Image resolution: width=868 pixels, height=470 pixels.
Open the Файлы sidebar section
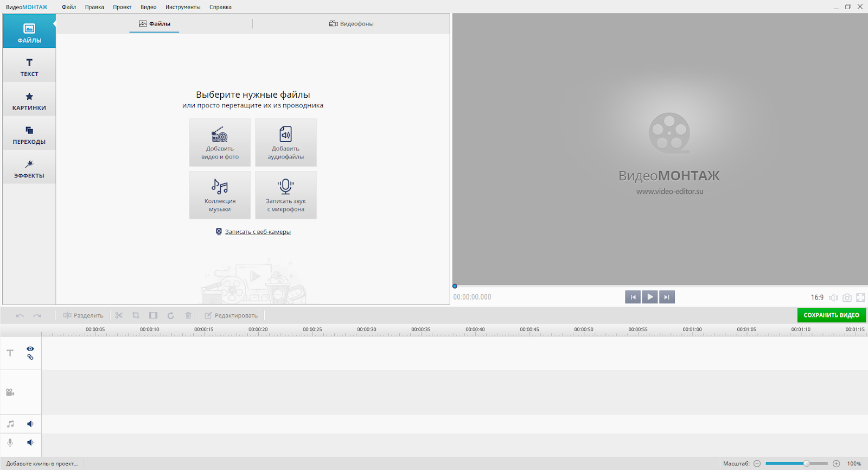(29, 31)
